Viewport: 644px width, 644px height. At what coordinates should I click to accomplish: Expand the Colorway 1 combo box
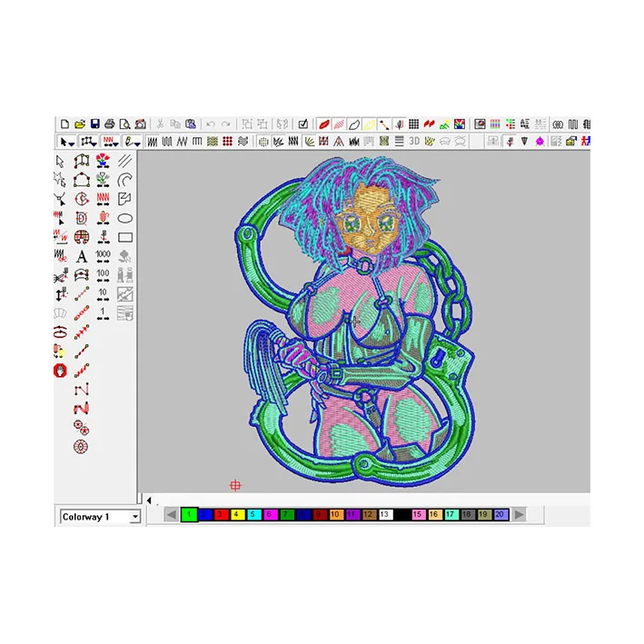pos(135,517)
